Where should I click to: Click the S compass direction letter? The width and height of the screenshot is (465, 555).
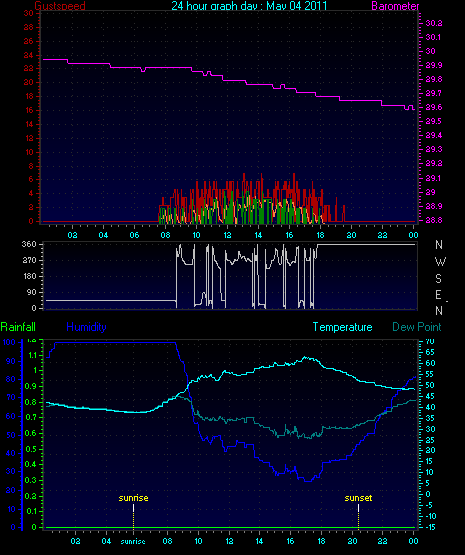pyautogui.click(x=438, y=279)
